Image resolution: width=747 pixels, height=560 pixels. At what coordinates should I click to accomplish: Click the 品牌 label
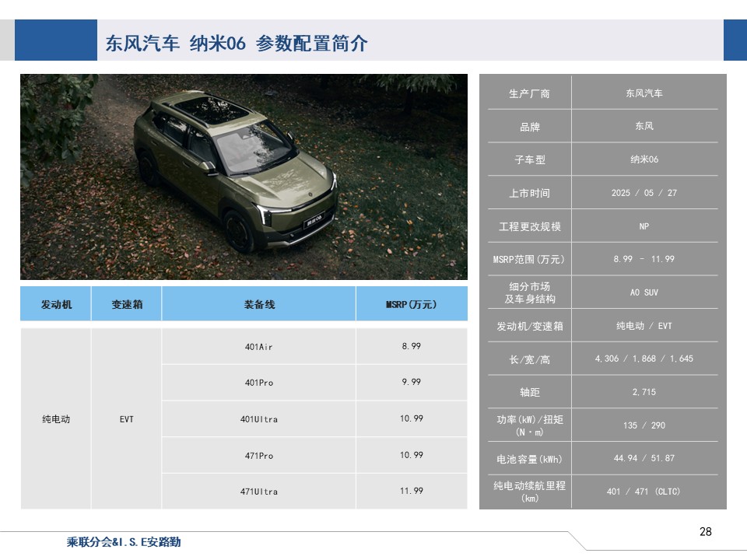click(529, 127)
